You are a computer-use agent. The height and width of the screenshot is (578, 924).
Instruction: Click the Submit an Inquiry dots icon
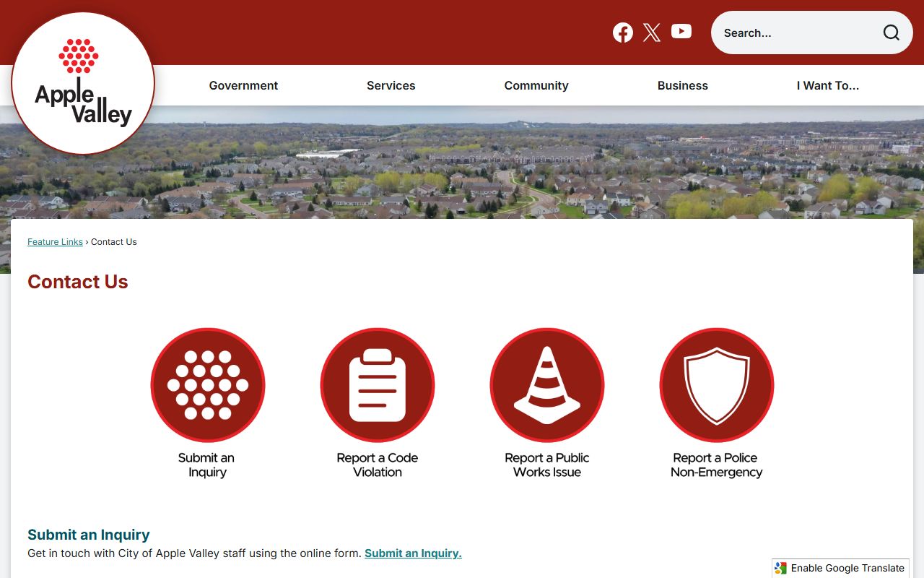tap(208, 385)
